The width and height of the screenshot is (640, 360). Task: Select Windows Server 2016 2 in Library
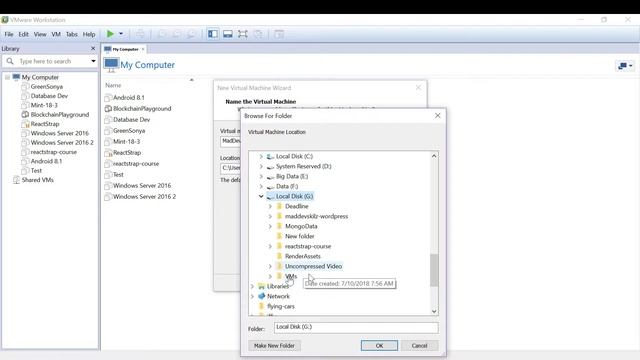(x=62, y=142)
